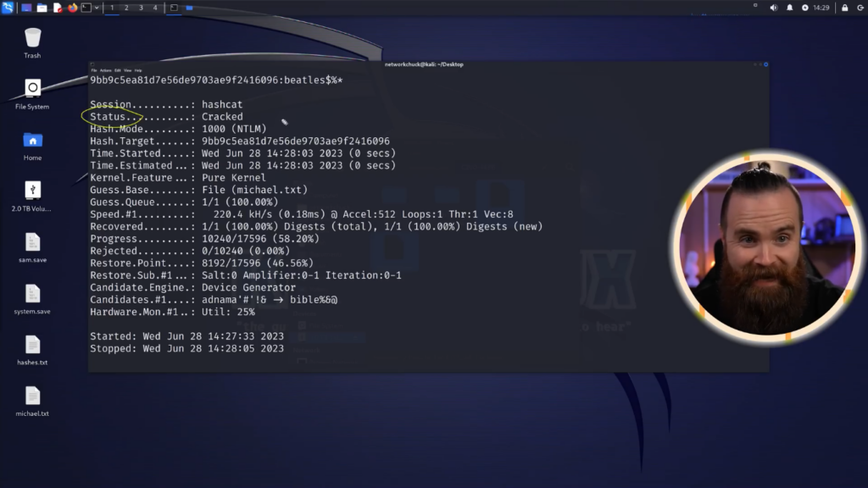Click the Started timestamp line
The image size is (868, 488).
coord(187,336)
